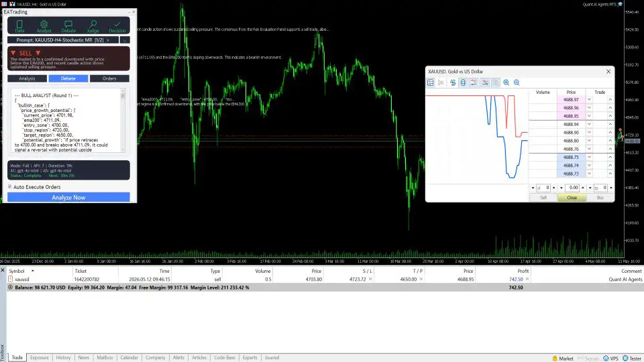Open the Journal tab
644x362 pixels.
tap(272, 357)
